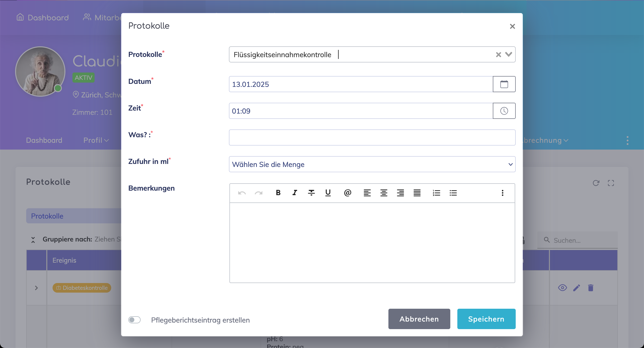
Task: Center align text in the editor
Action: [384, 193]
